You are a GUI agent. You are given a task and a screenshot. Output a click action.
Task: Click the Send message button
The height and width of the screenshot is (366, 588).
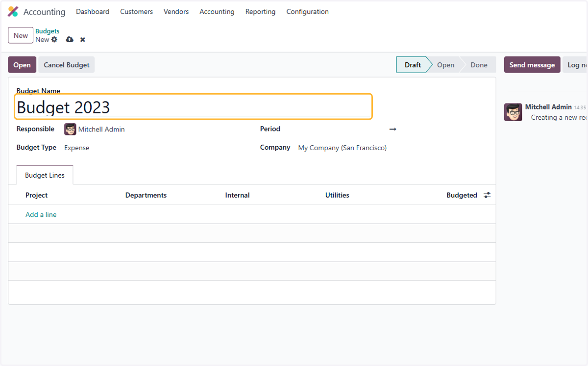(532, 65)
